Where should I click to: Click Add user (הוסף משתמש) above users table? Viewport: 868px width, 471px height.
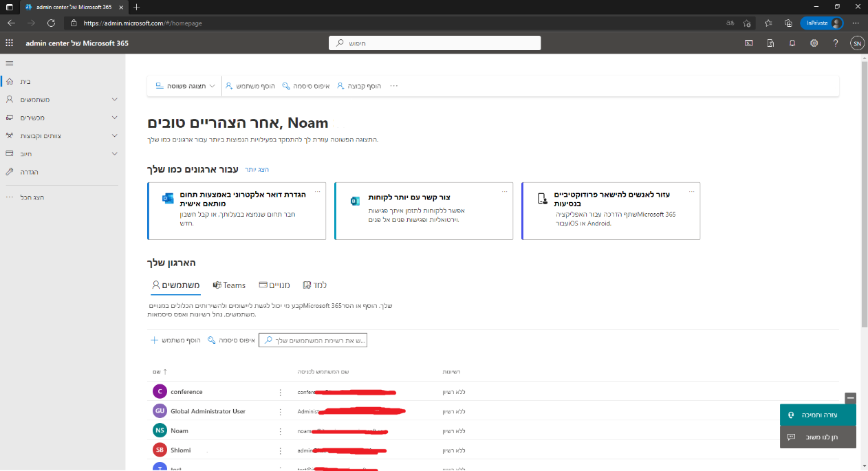pos(175,340)
